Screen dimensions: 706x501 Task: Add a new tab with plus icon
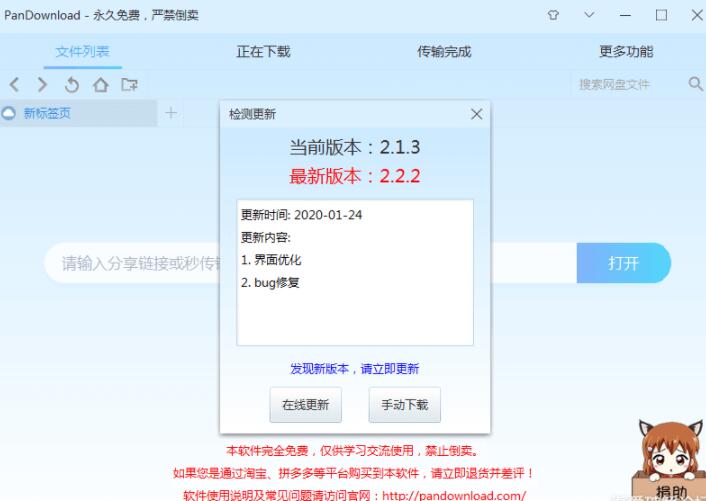tap(171, 113)
